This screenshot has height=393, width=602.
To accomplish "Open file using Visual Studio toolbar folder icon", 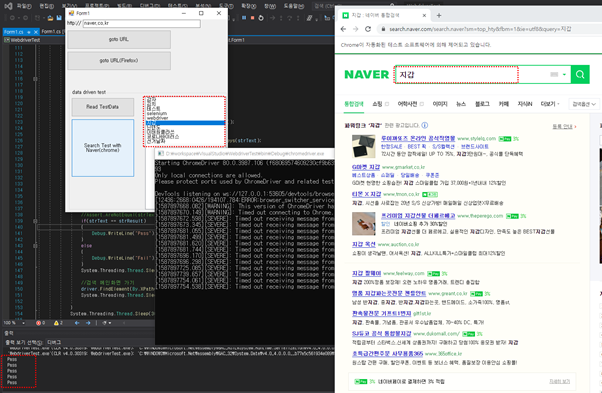I will [50, 18].
